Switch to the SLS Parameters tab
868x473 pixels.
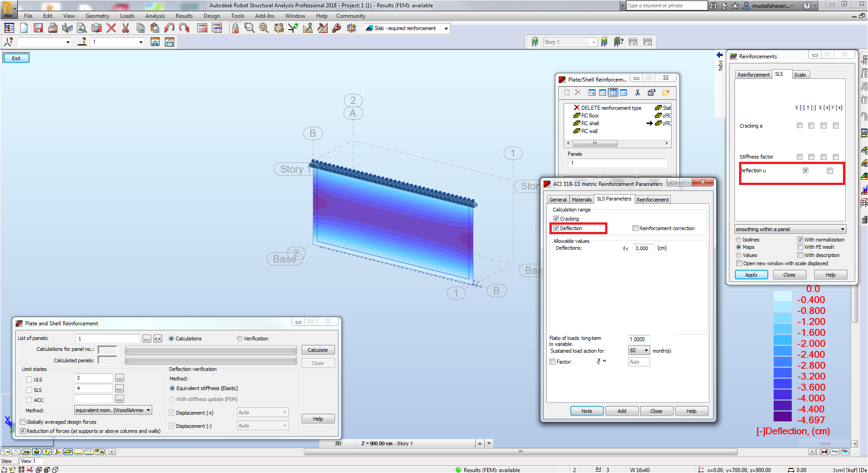coord(614,199)
